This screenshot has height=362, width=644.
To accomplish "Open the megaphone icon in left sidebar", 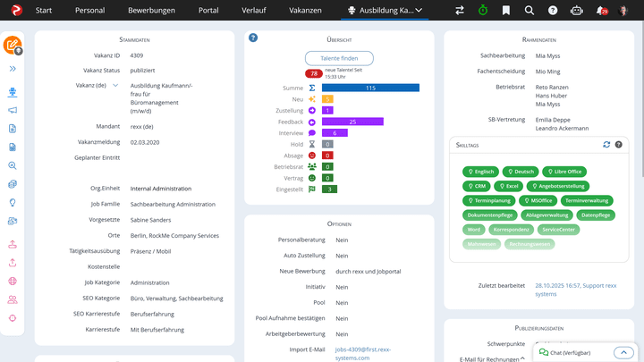I will click(x=13, y=110).
